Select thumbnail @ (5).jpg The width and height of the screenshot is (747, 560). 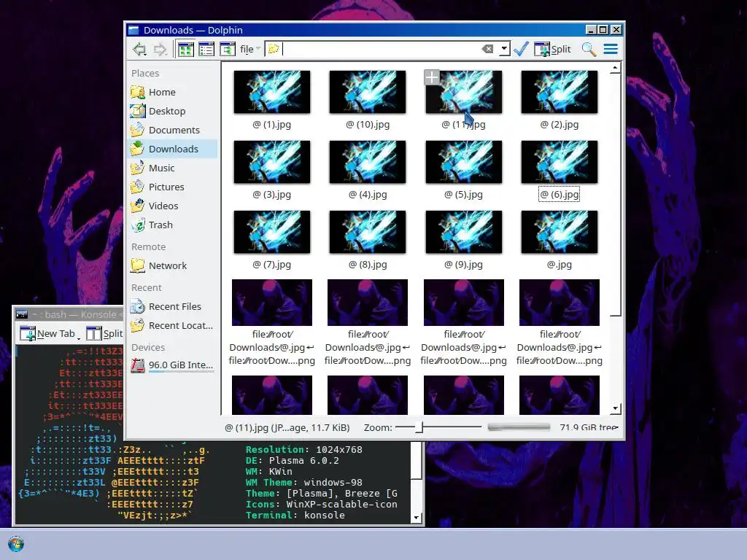click(463, 162)
